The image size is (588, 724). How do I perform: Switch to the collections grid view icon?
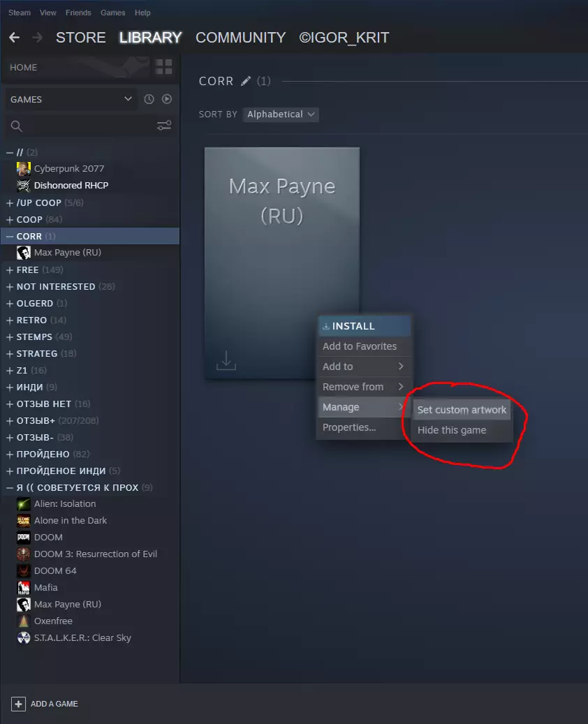163,67
